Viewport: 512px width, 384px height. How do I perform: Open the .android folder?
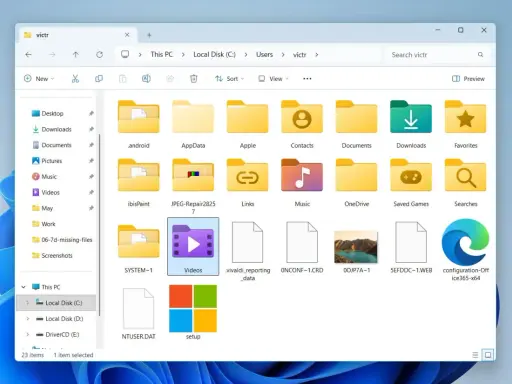point(139,124)
